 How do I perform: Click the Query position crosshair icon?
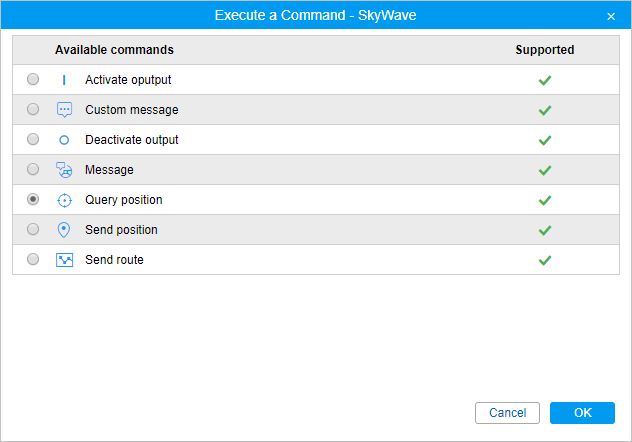[64, 200]
